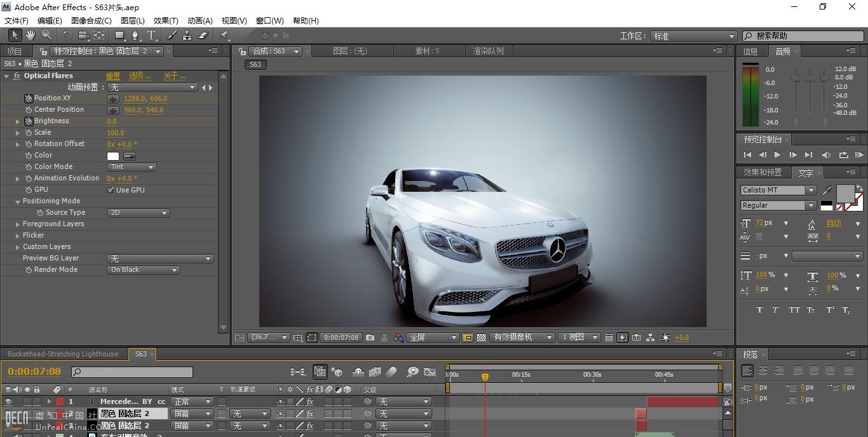Select the Horizontal Type tool
This screenshot has height=437, width=868.
[151, 36]
